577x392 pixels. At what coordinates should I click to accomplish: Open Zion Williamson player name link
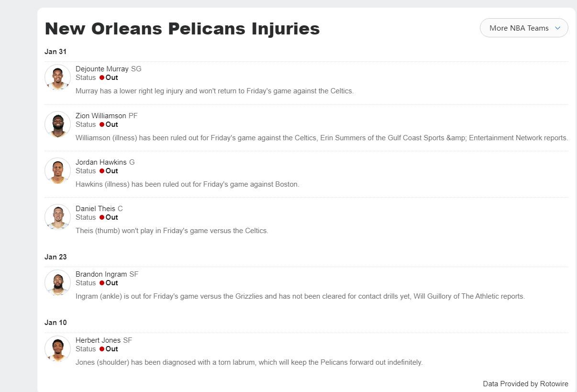pos(101,116)
